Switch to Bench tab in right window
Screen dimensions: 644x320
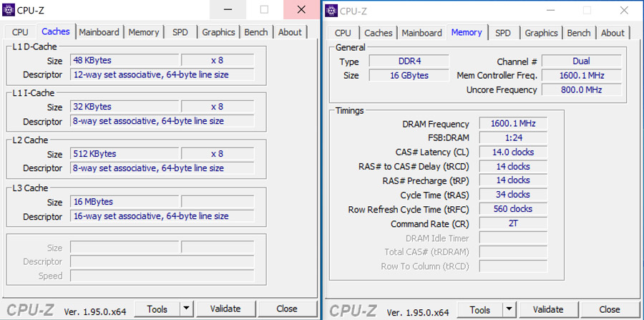579,33
